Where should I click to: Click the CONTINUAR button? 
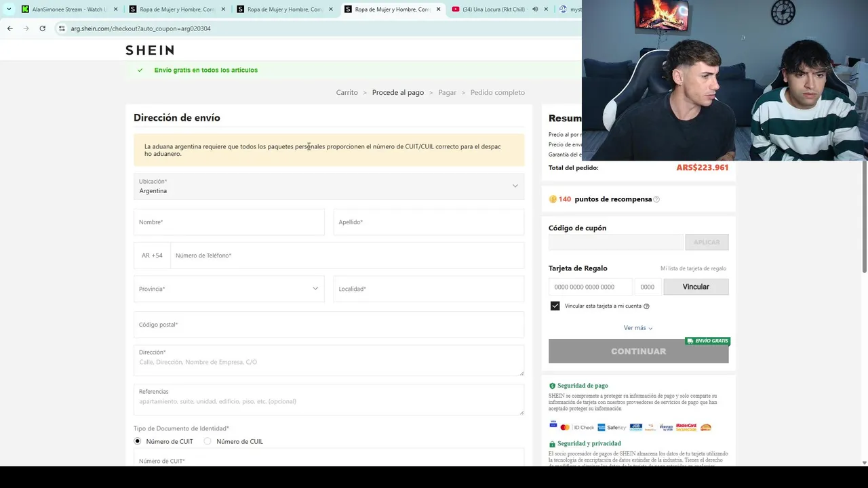[639, 351]
